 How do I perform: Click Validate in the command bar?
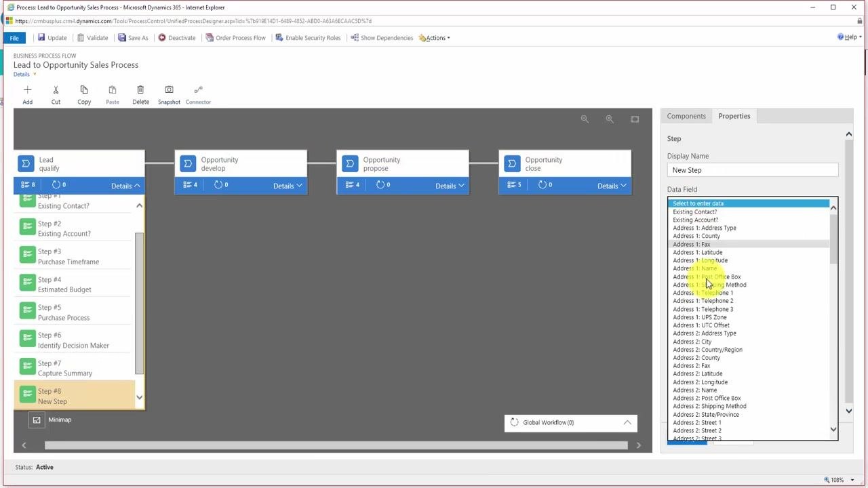tap(92, 38)
